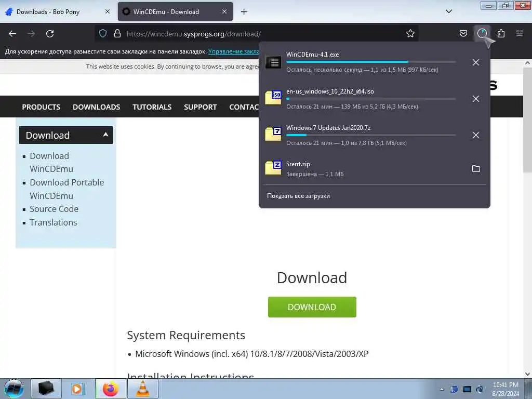Follow the Download WinCDEmu sidebar link

point(51,163)
